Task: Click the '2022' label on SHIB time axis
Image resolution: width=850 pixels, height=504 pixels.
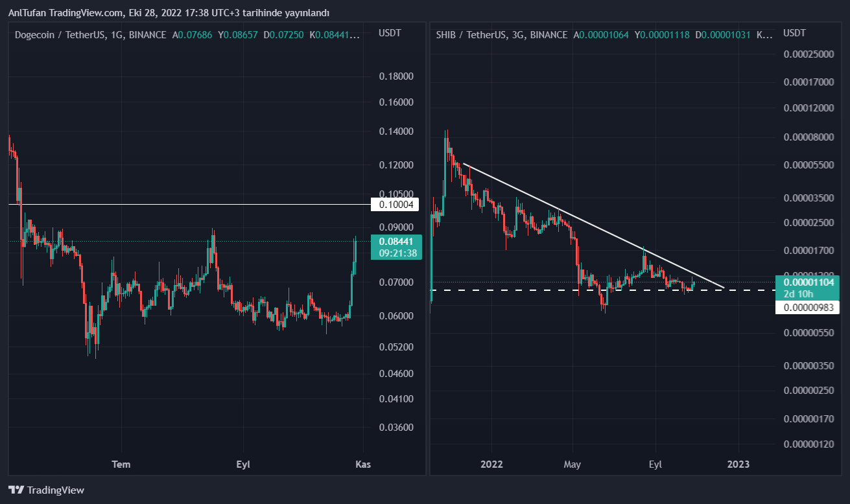Action: [x=491, y=464]
